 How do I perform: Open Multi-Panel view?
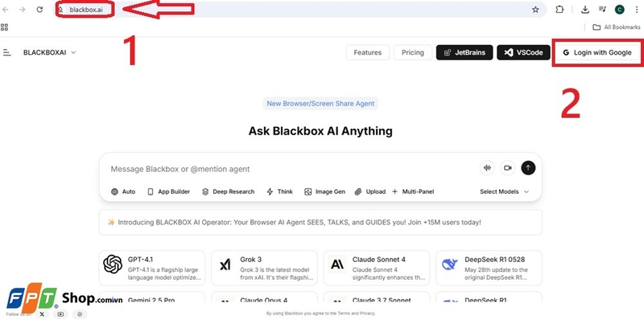413,191
